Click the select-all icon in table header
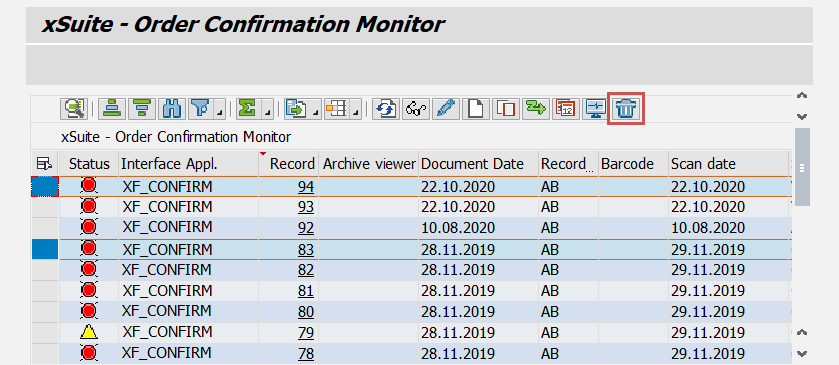The width and height of the screenshot is (839, 365). [44, 164]
